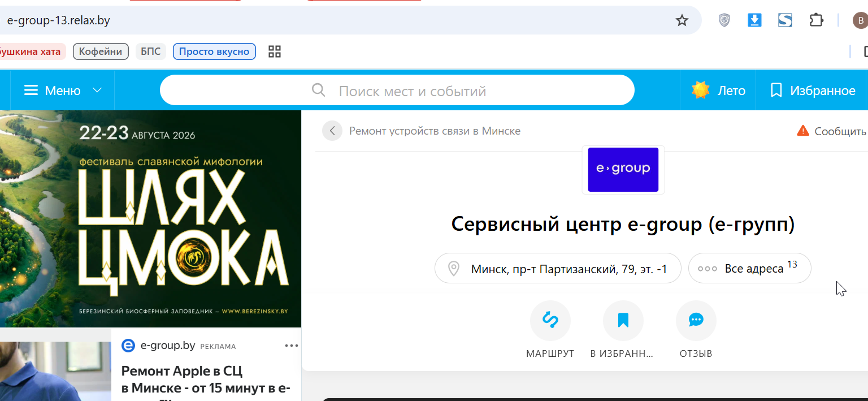Image resolution: width=868 pixels, height=401 pixels.
Task: Open the blue S extension icon
Action: click(785, 20)
